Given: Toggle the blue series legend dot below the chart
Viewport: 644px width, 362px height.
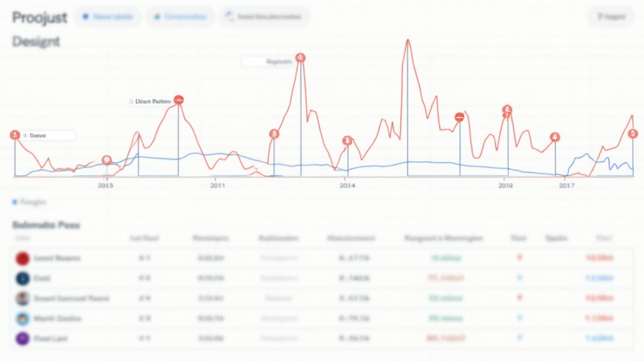Looking at the screenshot, I should click(14, 202).
